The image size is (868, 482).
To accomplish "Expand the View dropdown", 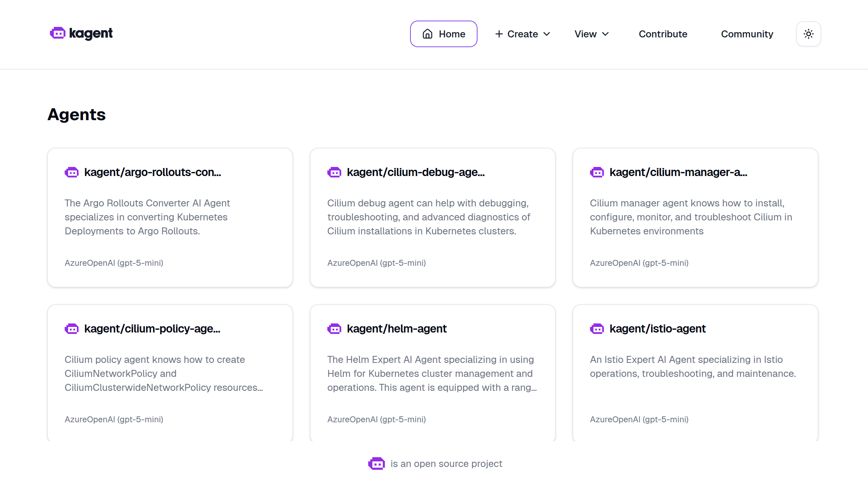I will [591, 34].
